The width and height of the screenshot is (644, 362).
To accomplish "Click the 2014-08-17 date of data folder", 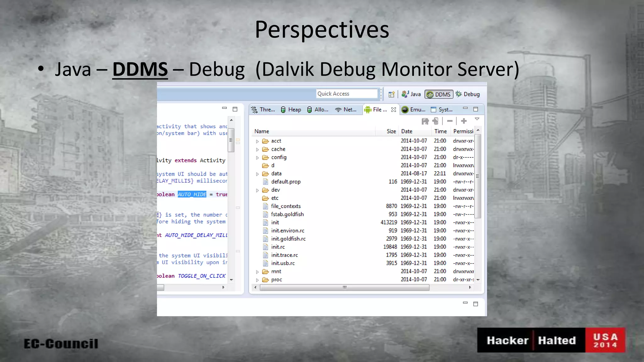I will (x=414, y=173).
